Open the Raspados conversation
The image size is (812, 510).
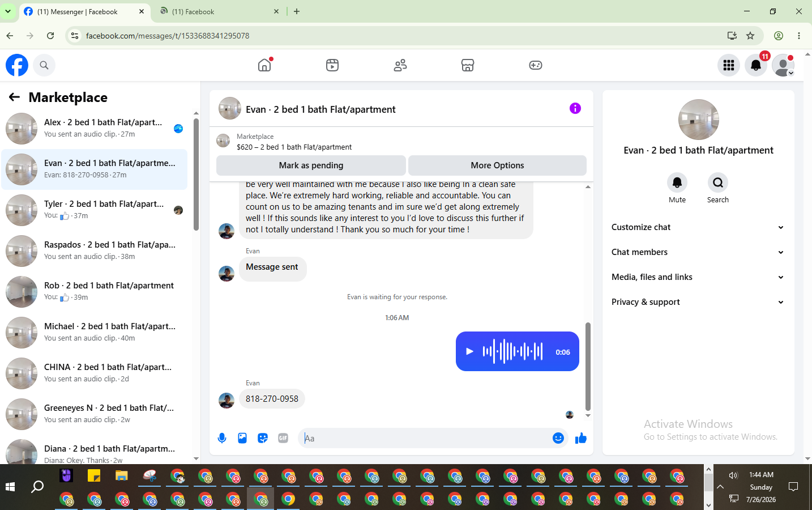[x=95, y=251]
